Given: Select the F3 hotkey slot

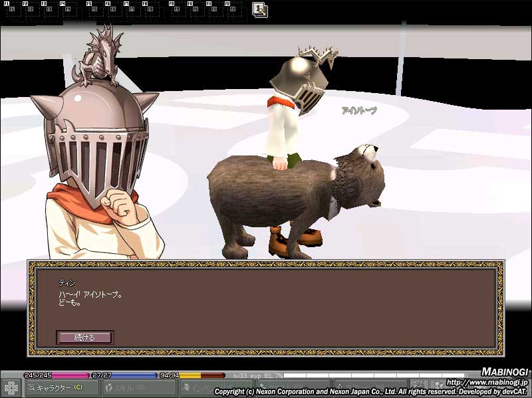Looking at the screenshot, I should (x=49, y=9).
